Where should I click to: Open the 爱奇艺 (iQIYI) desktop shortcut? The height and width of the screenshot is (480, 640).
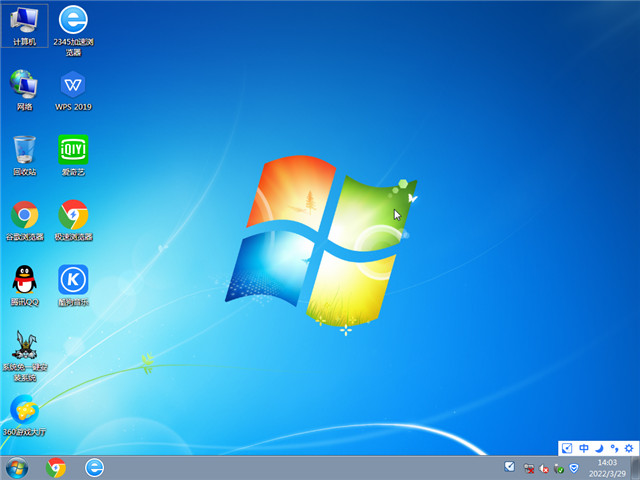pyautogui.click(x=73, y=150)
